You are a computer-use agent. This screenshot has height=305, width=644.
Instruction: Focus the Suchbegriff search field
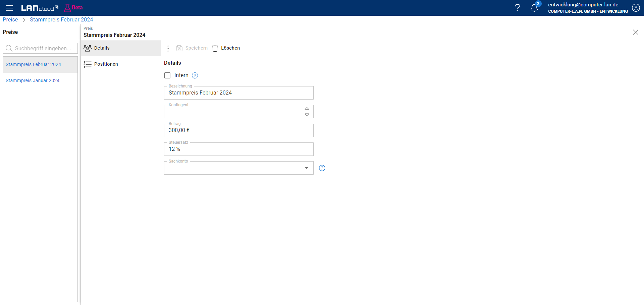[40, 48]
